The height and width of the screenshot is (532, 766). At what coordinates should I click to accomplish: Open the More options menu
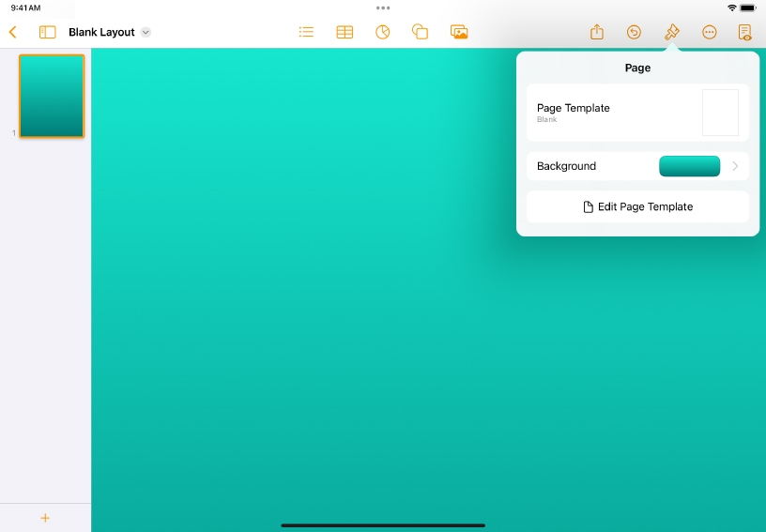click(x=709, y=32)
